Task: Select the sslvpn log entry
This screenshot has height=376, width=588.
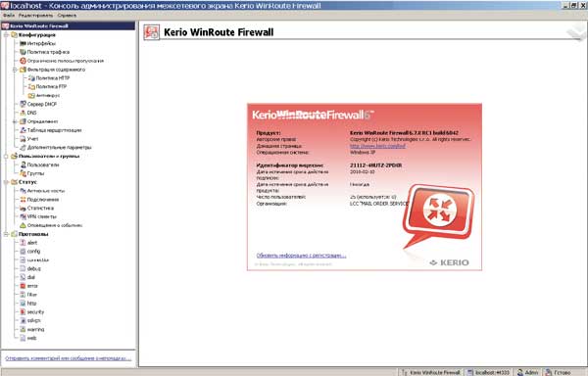Action: 33,320
